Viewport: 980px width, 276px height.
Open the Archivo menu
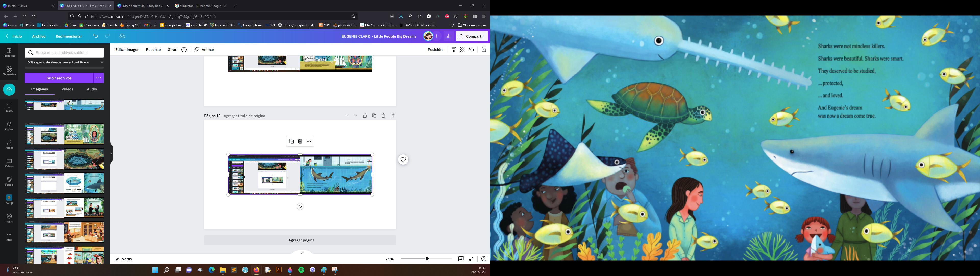(39, 36)
